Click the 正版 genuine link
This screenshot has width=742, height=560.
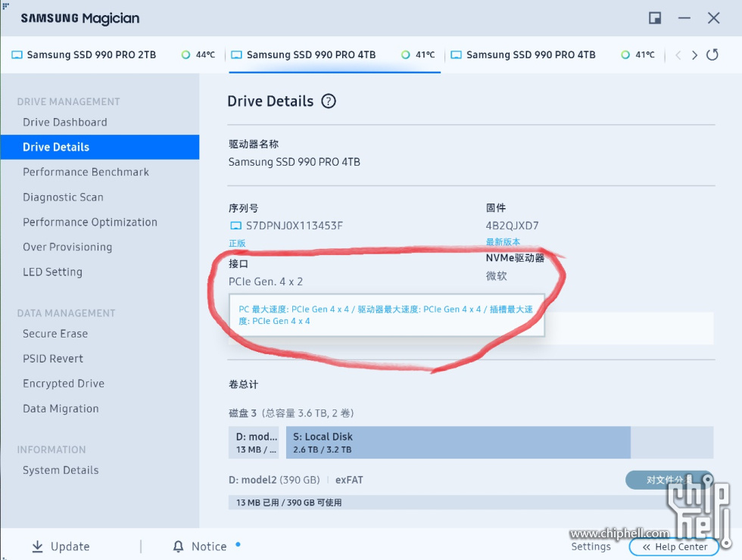tap(237, 243)
